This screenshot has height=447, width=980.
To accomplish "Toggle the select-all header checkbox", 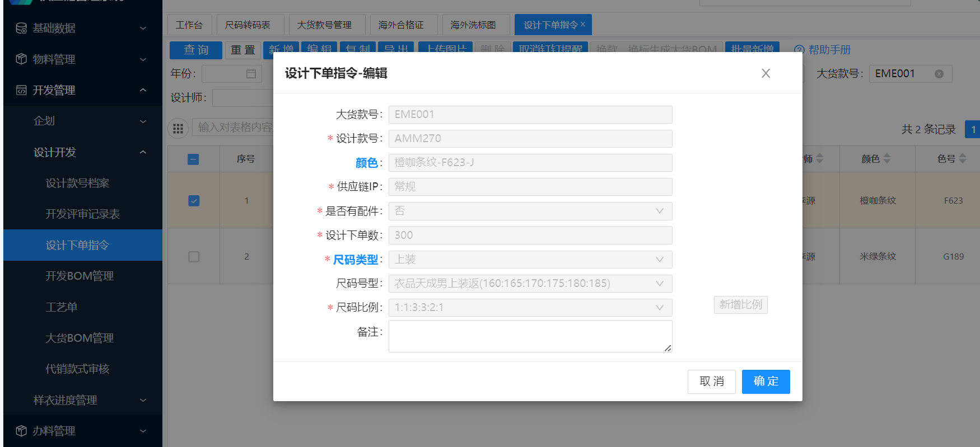I will click(x=193, y=159).
